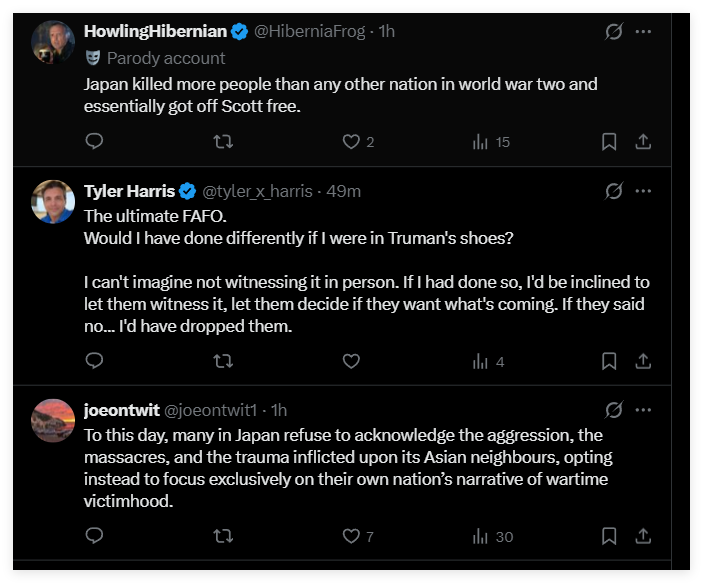Repost HowlingHibernian's tweet
Viewport: 703px width, 583px height.
tap(224, 142)
